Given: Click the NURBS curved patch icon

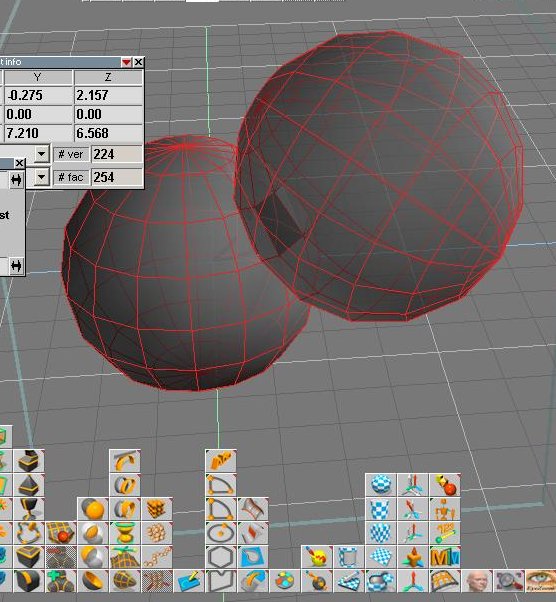Looking at the screenshot, I should coord(253,509).
